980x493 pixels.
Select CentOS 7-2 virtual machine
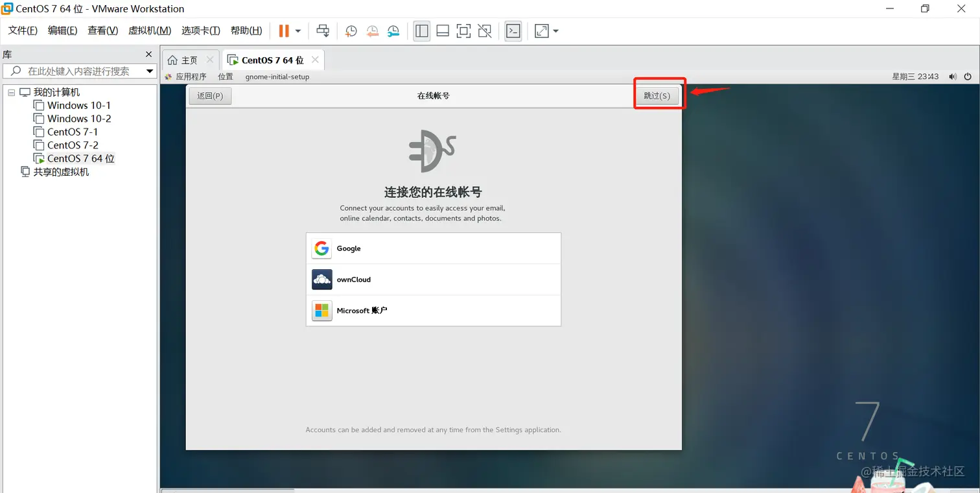(x=73, y=145)
